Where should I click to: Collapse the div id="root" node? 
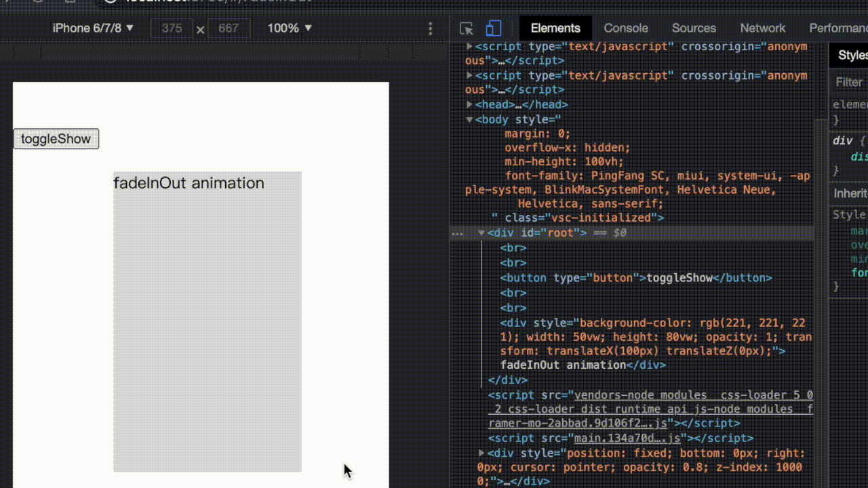(x=481, y=232)
